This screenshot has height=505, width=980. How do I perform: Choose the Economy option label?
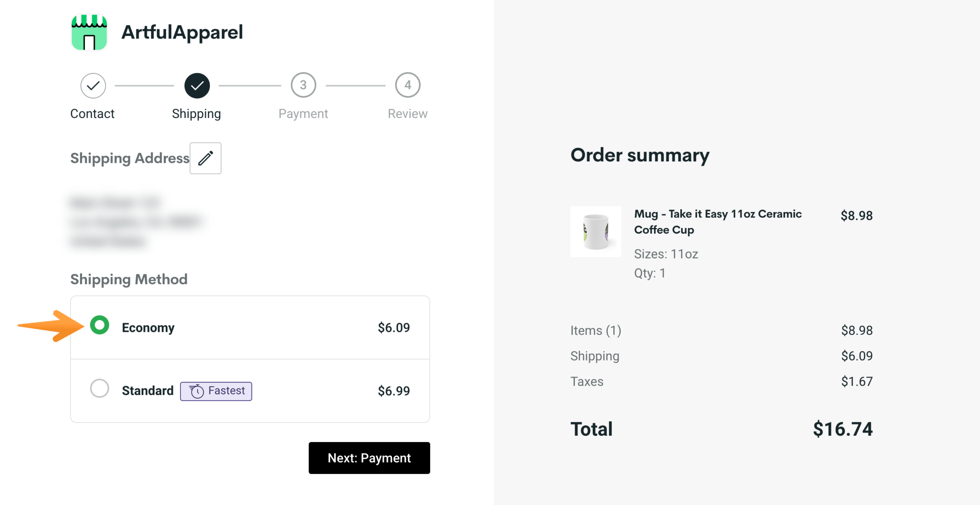coord(148,328)
